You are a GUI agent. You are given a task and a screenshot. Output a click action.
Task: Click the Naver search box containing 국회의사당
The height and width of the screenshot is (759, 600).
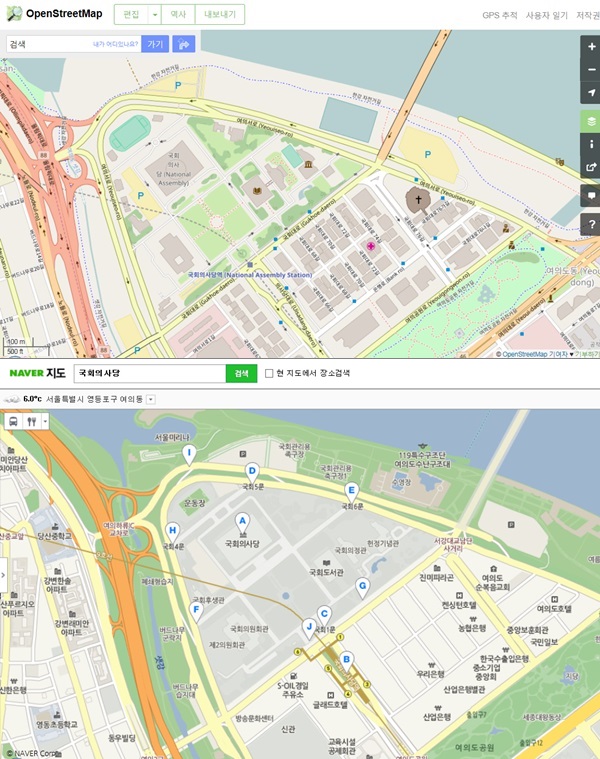pos(150,373)
